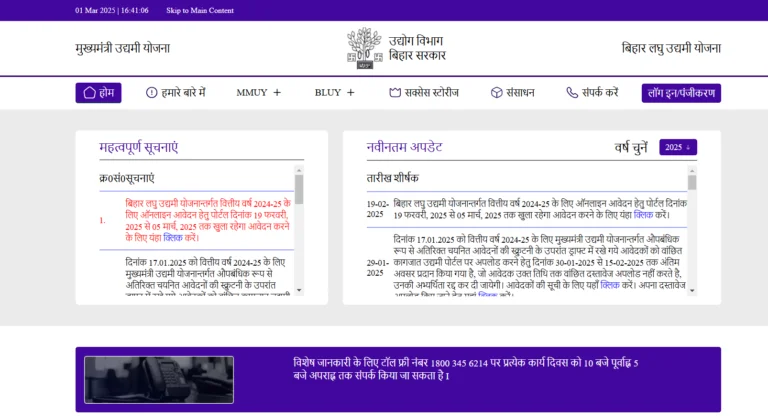Click the महत्वपूर्ण सूचनाएं heading
Screen dimensions: 768x420
point(139,147)
